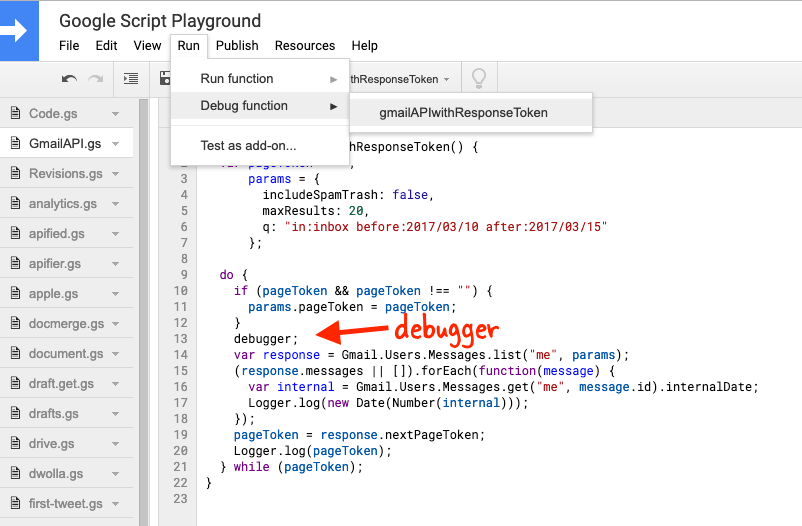Image resolution: width=802 pixels, height=526 pixels.
Task: Click line number 9 in the gutter
Action: 184,275
